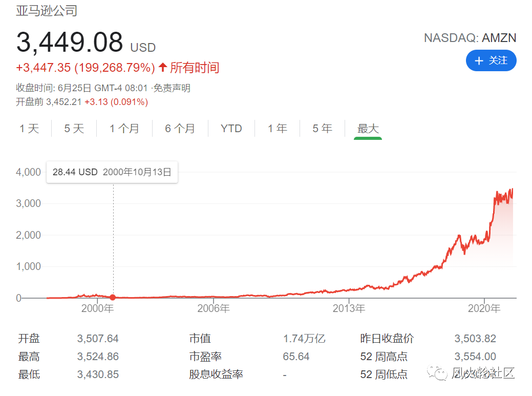Click the 昨日收盘价 value 3,503.82
The width and height of the screenshot is (532, 396).
[x=475, y=338]
